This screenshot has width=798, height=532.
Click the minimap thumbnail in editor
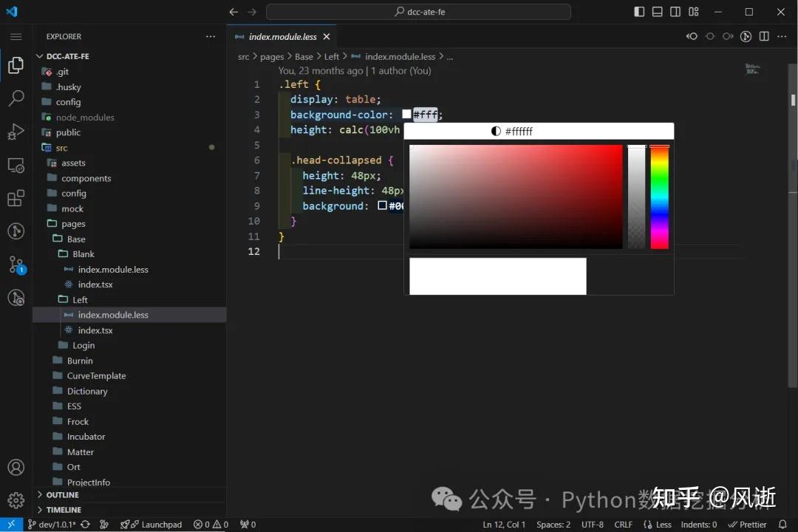tap(752, 69)
